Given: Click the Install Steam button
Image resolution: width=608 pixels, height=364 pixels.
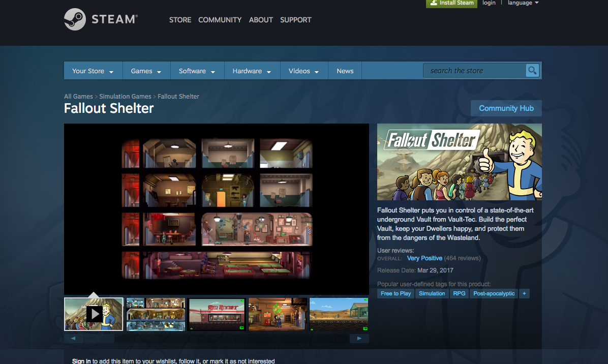Looking at the screenshot, I should click(x=452, y=3).
